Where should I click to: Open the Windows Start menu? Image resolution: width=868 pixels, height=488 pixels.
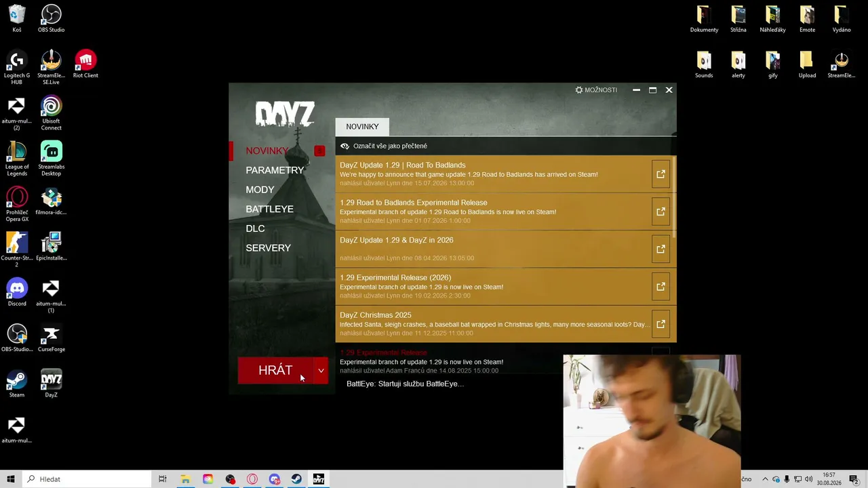click(11, 479)
